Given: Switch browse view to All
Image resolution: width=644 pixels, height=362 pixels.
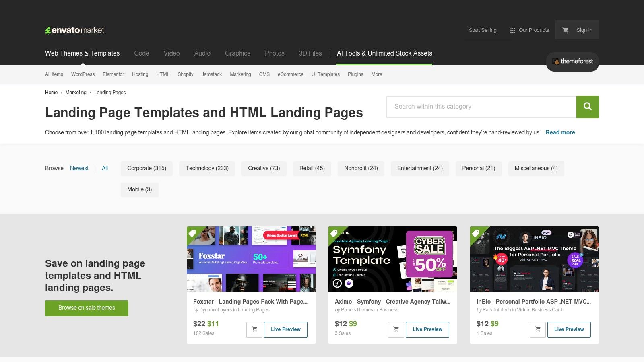Looking at the screenshot, I should click(x=105, y=168).
